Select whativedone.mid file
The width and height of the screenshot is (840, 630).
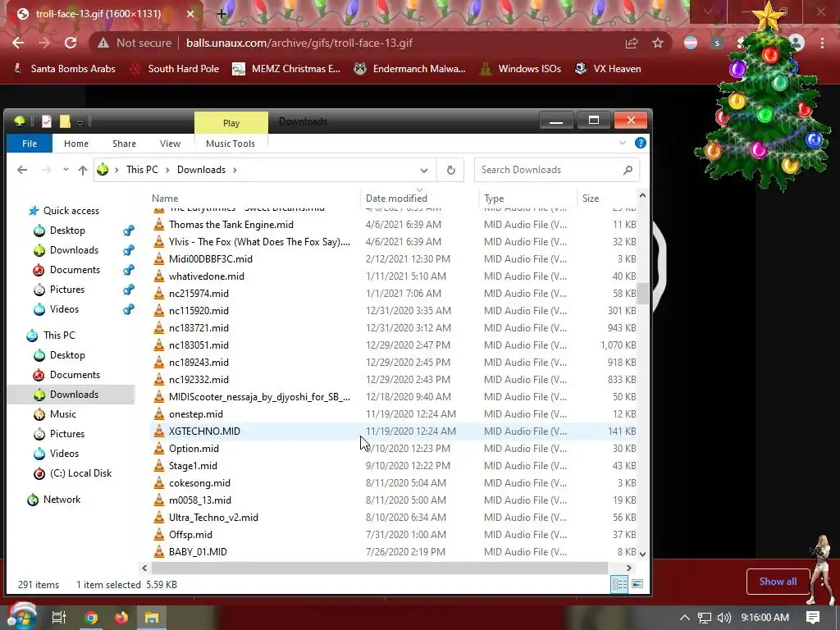[x=206, y=276]
